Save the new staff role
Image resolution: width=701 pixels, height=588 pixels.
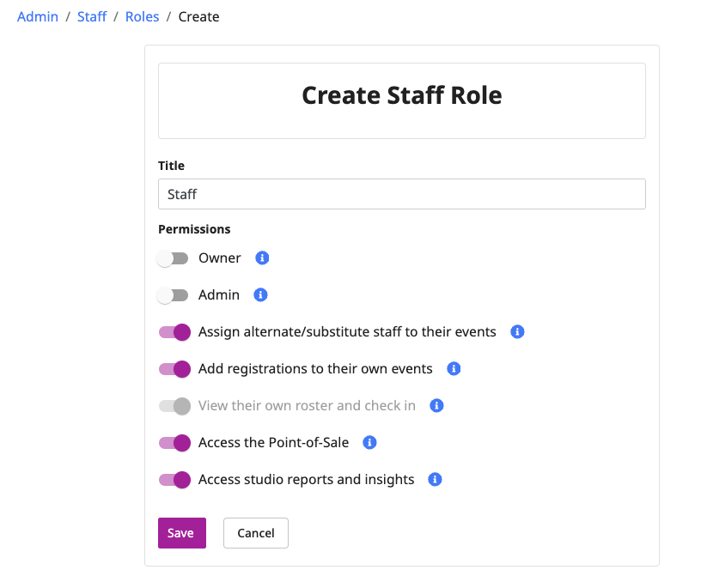(182, 533)
